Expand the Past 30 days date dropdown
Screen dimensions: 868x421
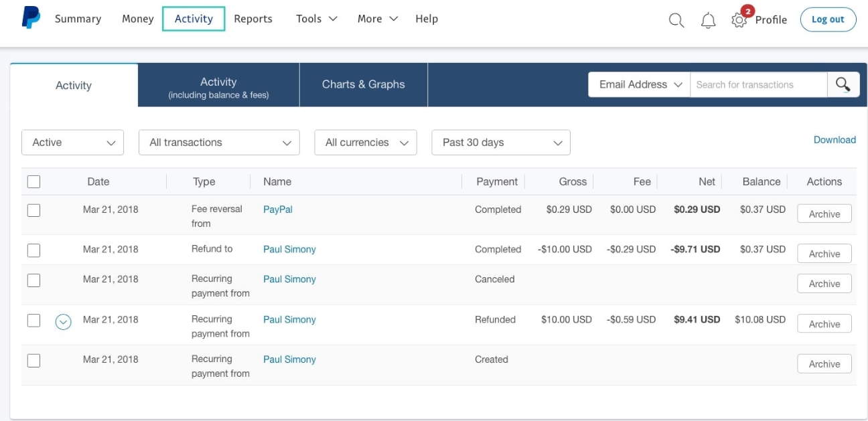pos(501,143)
